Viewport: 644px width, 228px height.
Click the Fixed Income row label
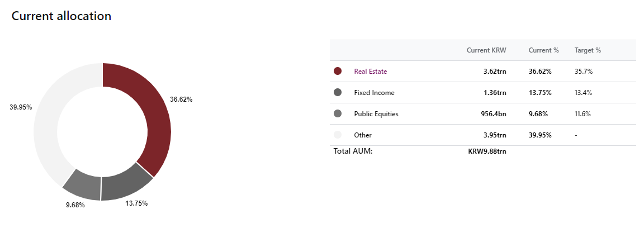(374, 93)
